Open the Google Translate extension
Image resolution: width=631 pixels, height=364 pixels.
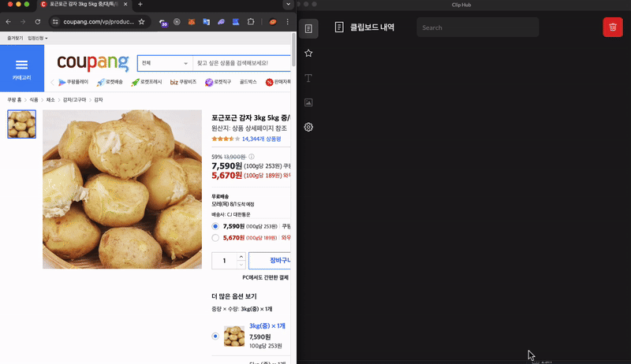click(206, 22)
